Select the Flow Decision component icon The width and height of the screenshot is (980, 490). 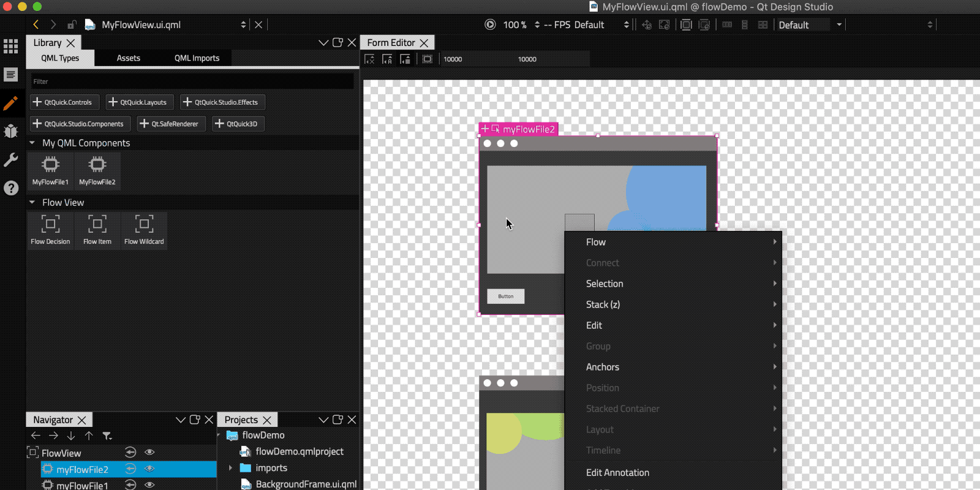coord(50,224)
